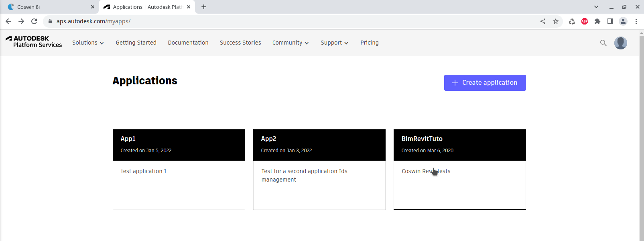Click 'Created on Mar 6, 2020' text
The width and height of the screenshot is (644, 241).
tap(427, 151)
